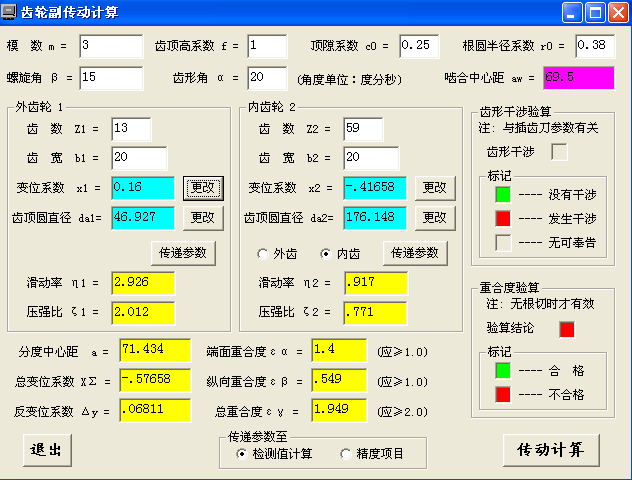
Task: Click the 变位系数 x1 field showing 0.16
Action: tap(143, 188)
